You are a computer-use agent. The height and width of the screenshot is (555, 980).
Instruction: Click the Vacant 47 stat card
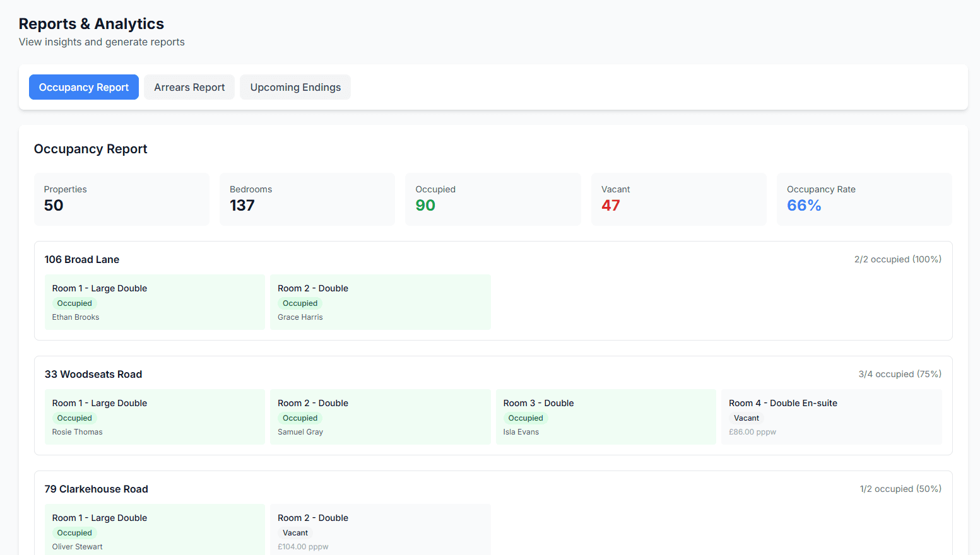[x=679, y=199]
